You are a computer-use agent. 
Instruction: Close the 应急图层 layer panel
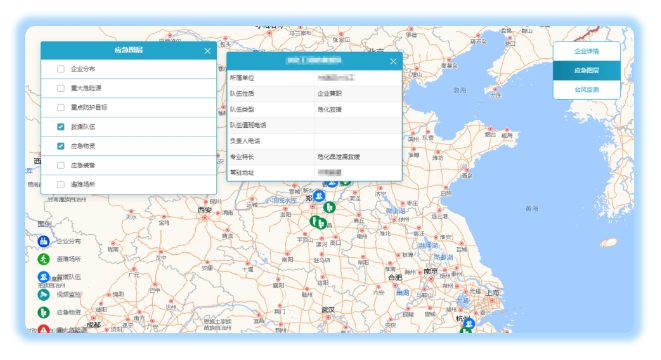point(207,51)
